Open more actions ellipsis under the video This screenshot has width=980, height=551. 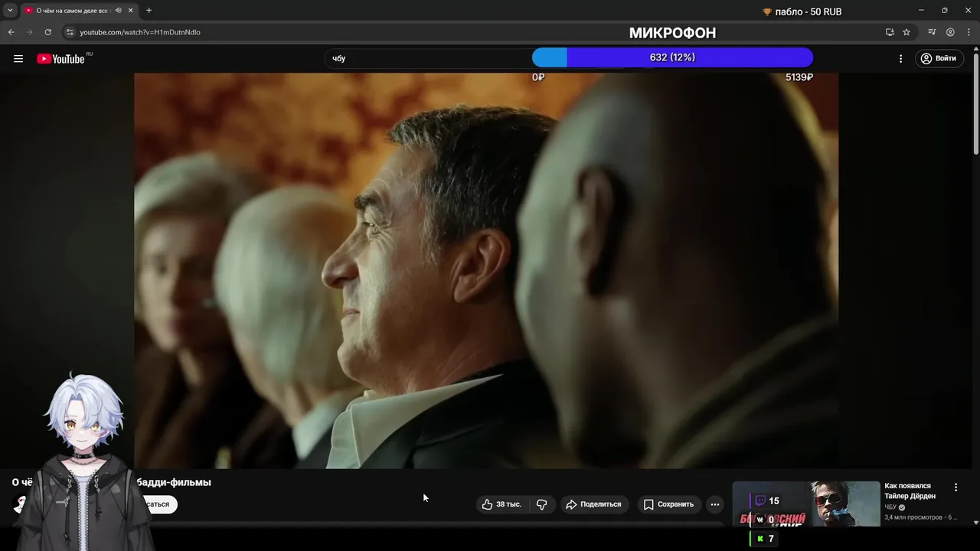point(714,504)
